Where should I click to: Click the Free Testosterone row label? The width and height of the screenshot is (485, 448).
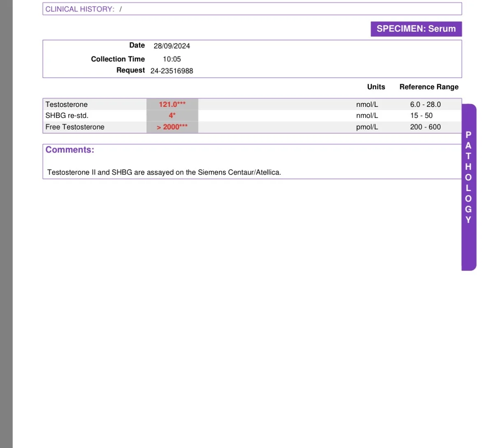pyautogui.click(x=75, y=127)
